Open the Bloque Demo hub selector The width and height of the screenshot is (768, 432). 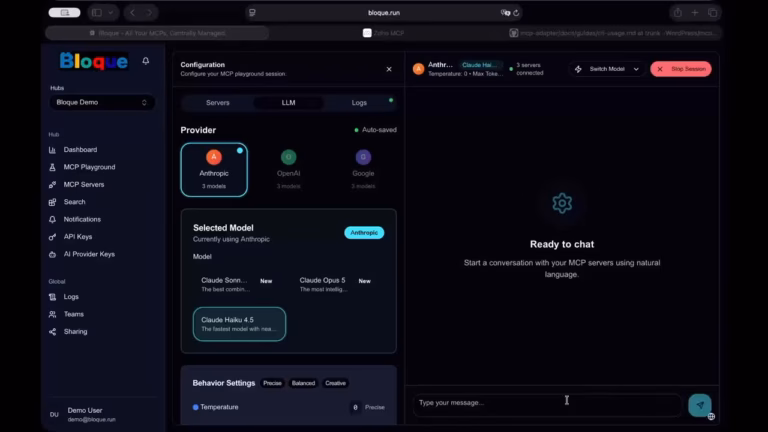102,102
